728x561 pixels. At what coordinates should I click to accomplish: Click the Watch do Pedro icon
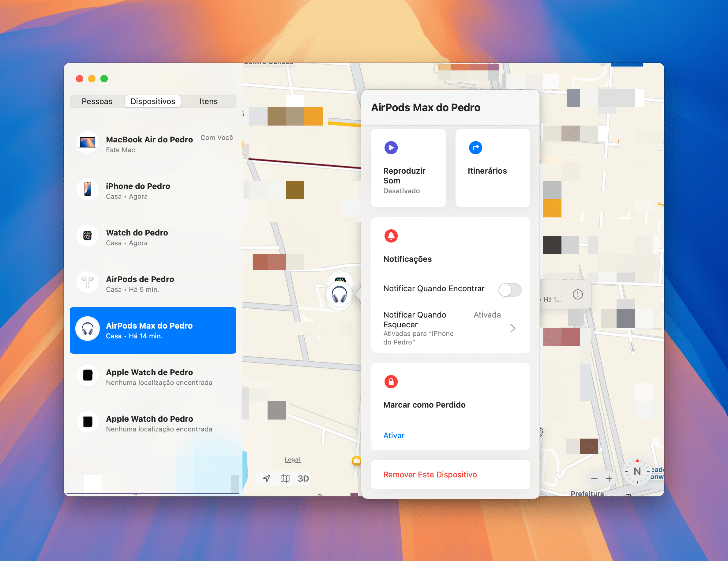[88, 235]
